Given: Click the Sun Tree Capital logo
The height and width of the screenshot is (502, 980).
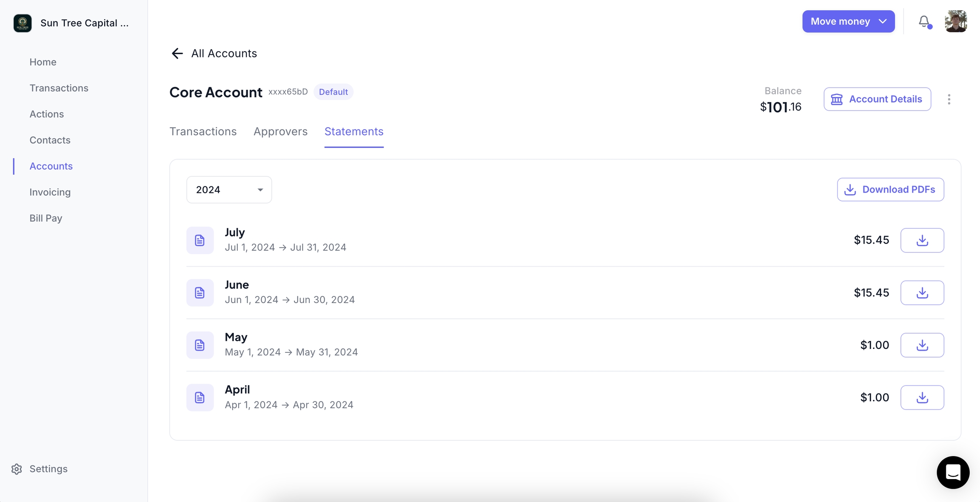Looking at the screenshot, I should click(23, 23).
